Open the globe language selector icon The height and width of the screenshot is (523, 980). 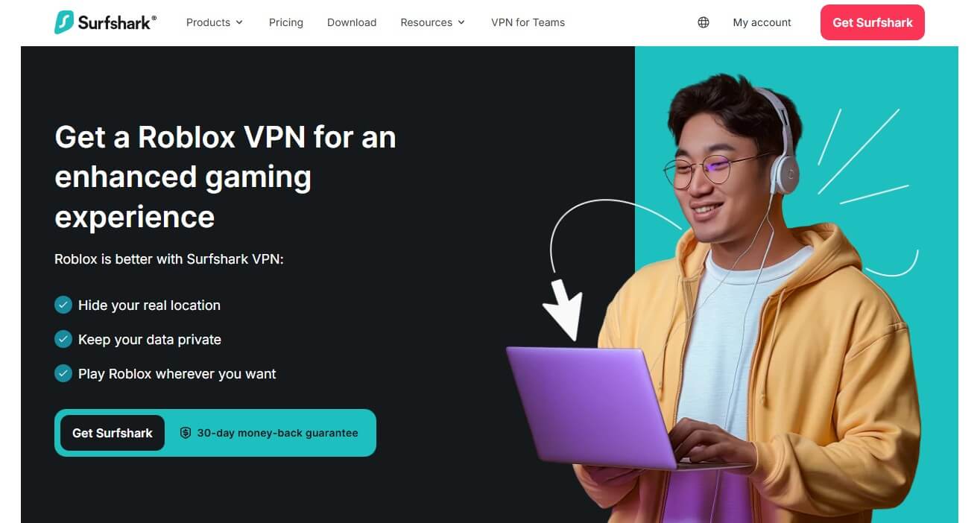[x=703, y=22]
